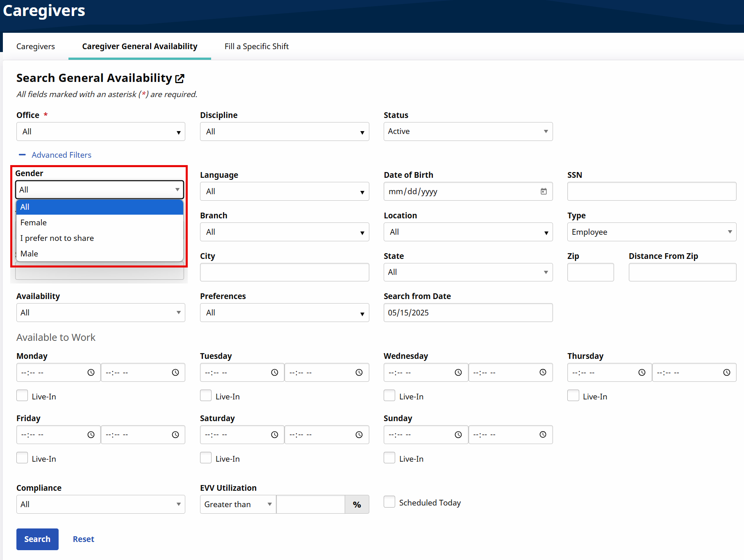Check the Scheduled Today checkbox
This screenshot has width=744, height=560.
point(389,502)
